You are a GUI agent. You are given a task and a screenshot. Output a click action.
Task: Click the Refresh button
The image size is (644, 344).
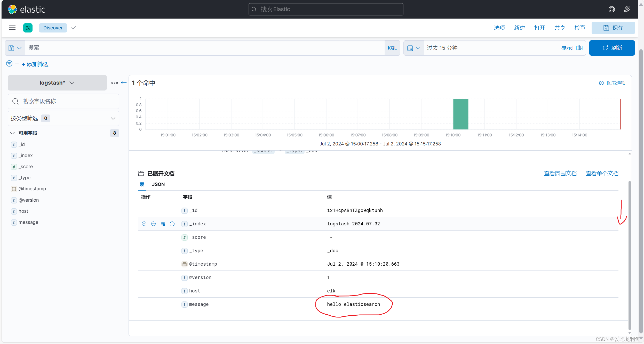click(x=612, y=48)
